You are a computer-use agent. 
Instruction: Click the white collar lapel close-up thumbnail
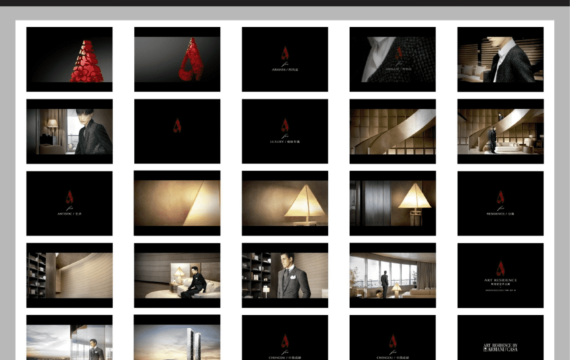tap(393, 59)
